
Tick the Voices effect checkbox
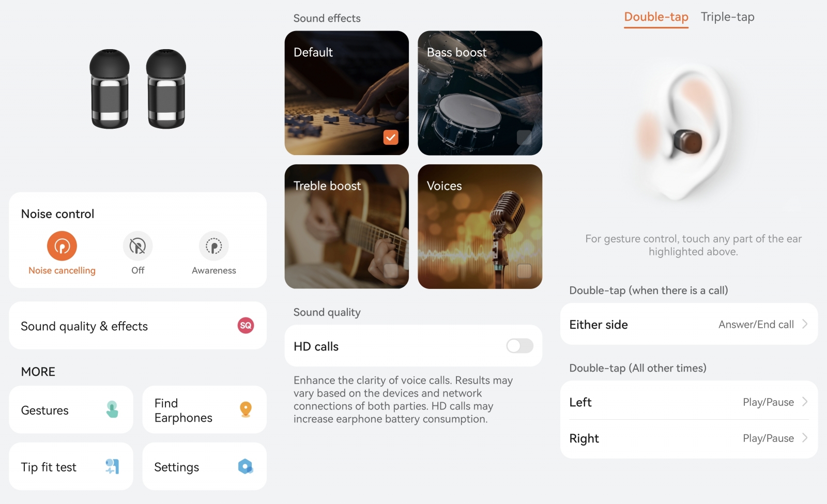point(524,271)
